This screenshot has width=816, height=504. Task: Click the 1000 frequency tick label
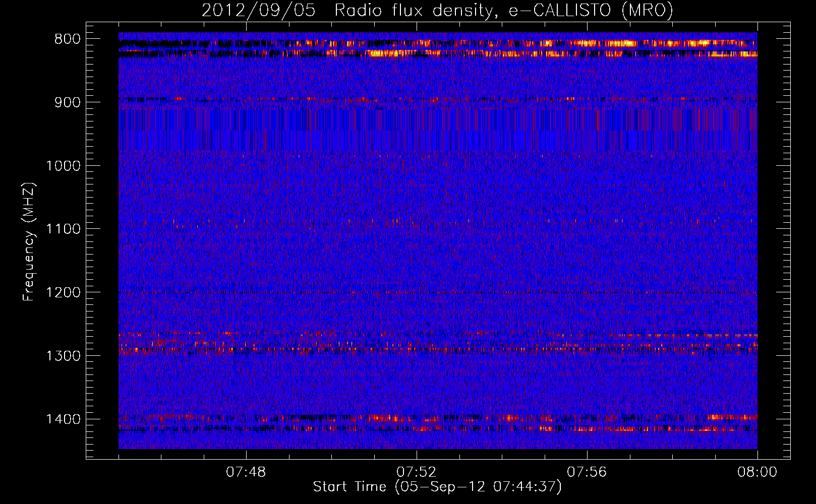[x=63, y=166]
